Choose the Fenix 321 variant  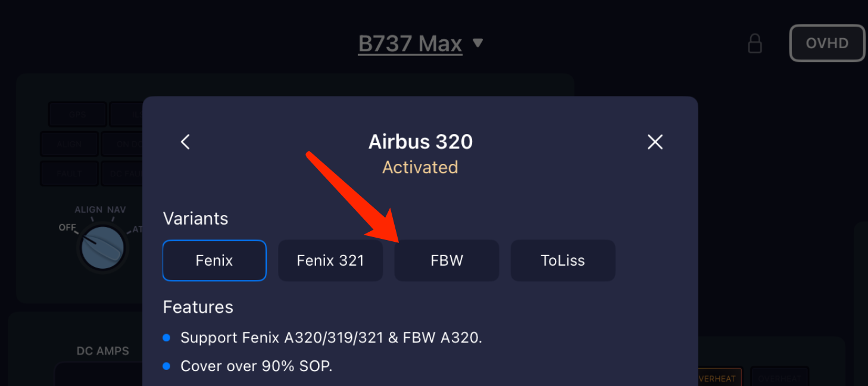tap(330, 260)
